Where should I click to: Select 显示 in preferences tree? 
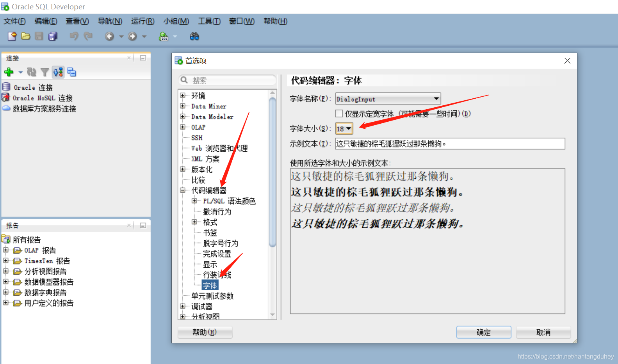coord(210,264)
